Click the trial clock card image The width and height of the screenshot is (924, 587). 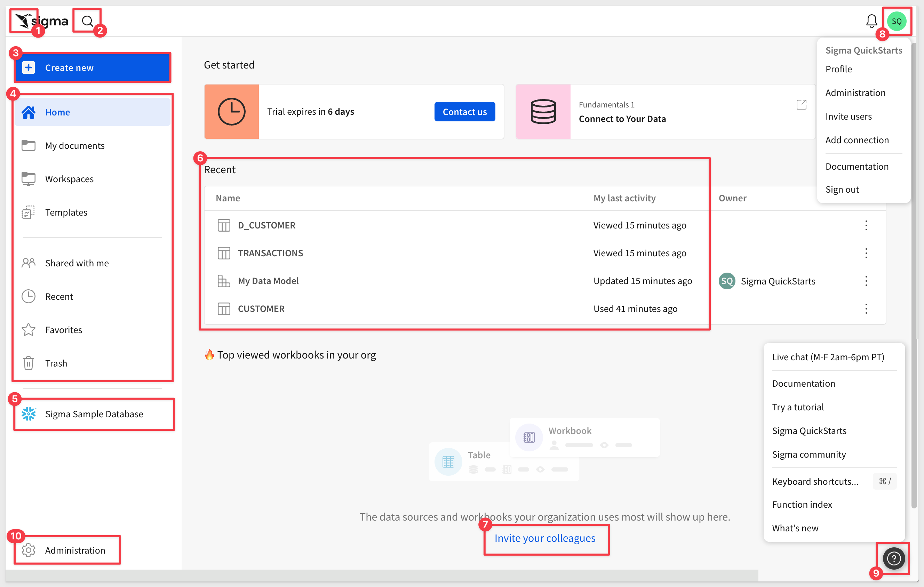[231, 112]
